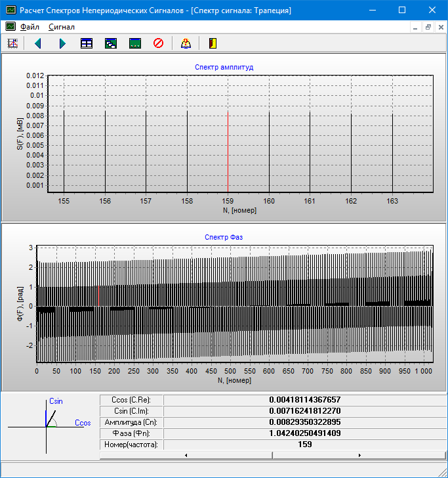Image resolution: width=448 pixels, height=478 pixels.
Task: Click the red prohibition stop icon
Action: [x=158, y=43]
